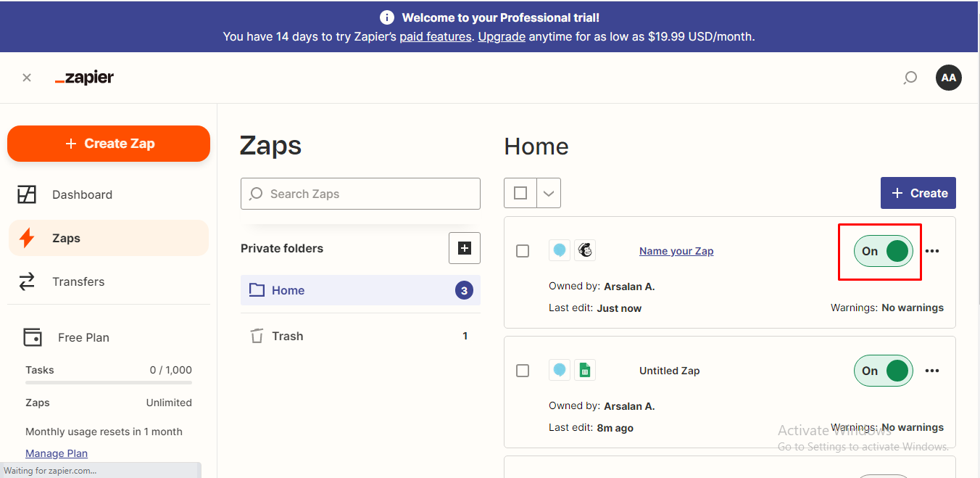Screen dimensions: 980x478
Task: Click the Home folder count badge 3
Action: (x=464, y=290)
